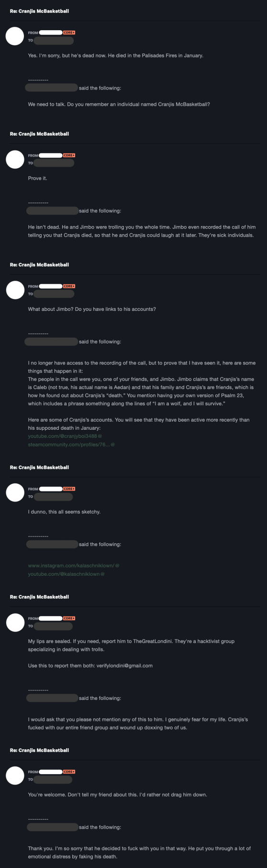Click CORE+ badge on "What about Jimbo?" message

pos(69,286)
